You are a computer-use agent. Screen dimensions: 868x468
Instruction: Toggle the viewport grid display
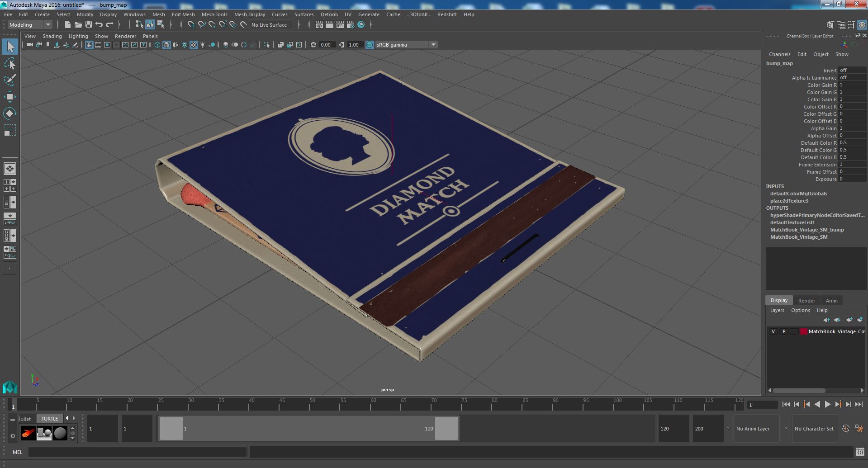(89, 45)
